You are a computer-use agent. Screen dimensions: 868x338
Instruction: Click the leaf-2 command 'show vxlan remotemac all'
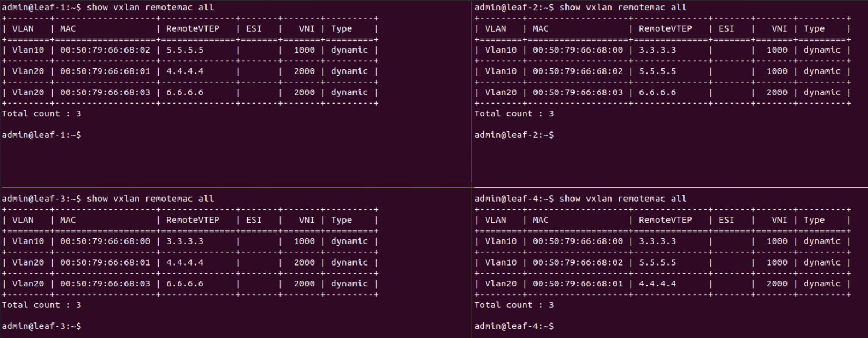click(623, 8)
